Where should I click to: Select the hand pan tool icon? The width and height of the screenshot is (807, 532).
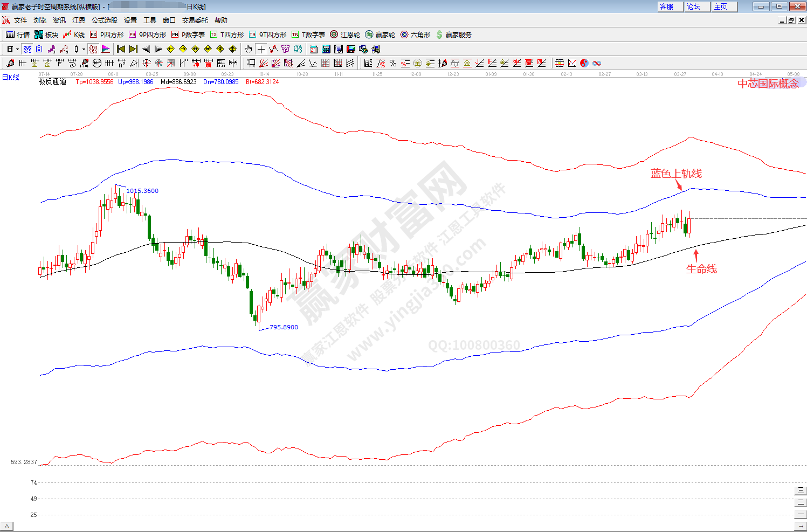pyautogui.click(x=248, y=49)
